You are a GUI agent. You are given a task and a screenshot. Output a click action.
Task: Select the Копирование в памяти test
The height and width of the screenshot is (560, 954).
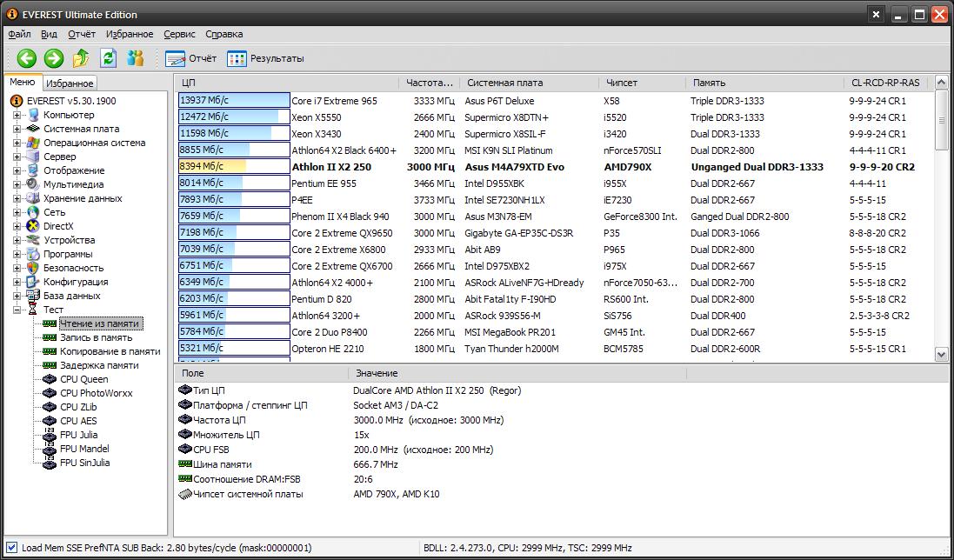[x=110, y=351]
